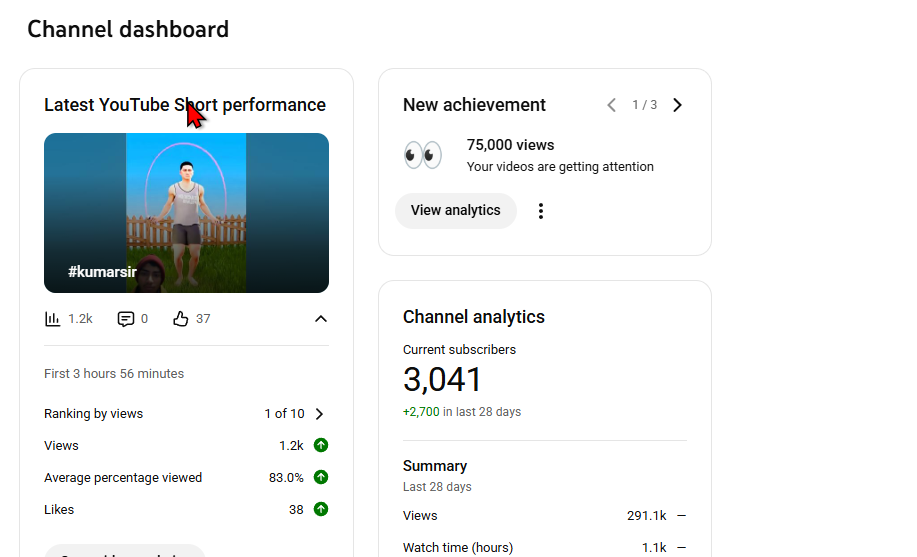
Task: Click green up arrow beside Likes
Action: pos(321,510)
